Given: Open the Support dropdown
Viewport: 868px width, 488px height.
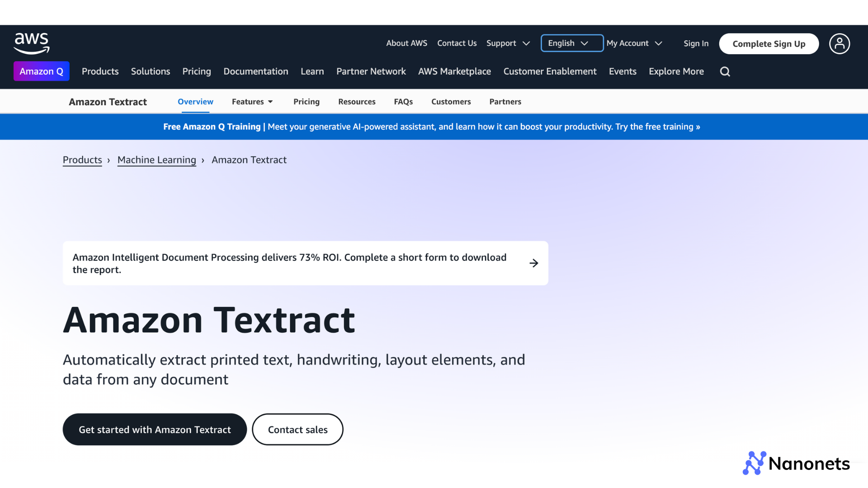Looking at the screenshot, I should click(507, 43).
